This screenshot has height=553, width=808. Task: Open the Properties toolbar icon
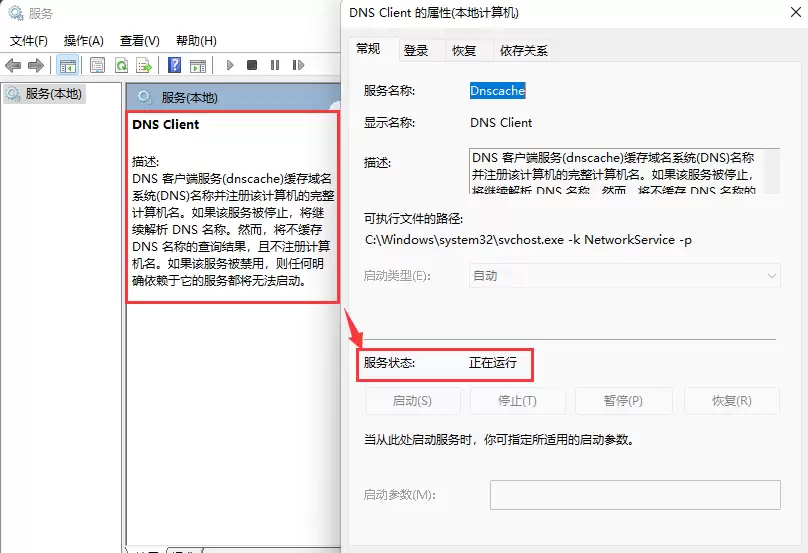(97, 65)
